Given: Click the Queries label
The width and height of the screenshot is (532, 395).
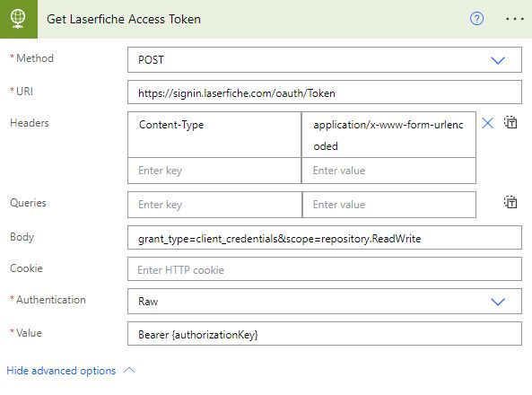Looking at the screenshot, I should tap(28, 202).
